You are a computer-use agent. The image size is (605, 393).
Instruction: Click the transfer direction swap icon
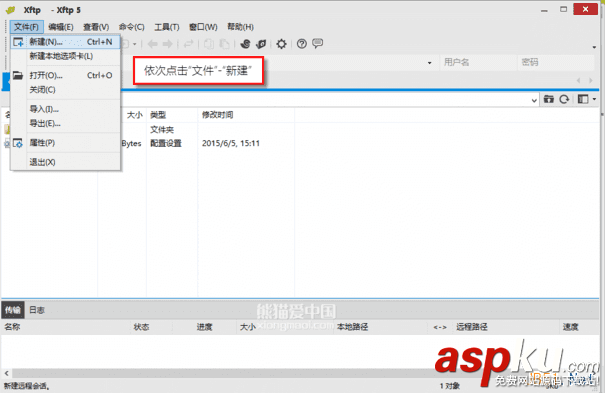[x=188, y=44]
